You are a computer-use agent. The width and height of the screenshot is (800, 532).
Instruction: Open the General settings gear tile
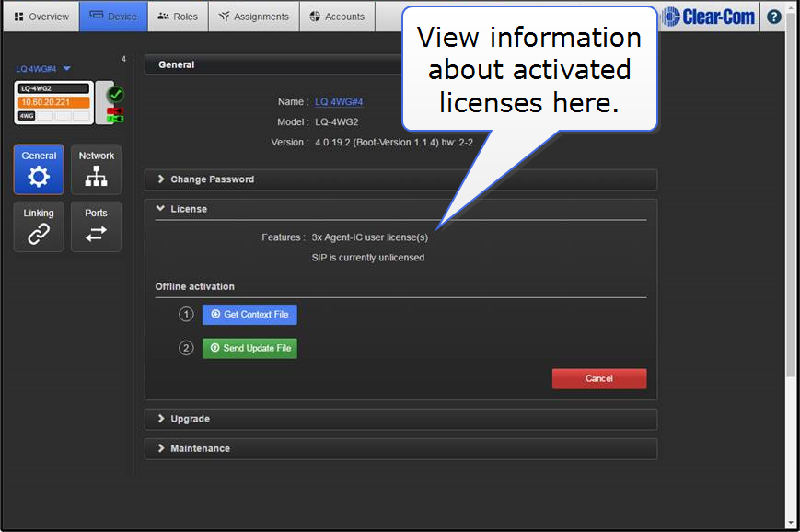[x=39, y=169]
